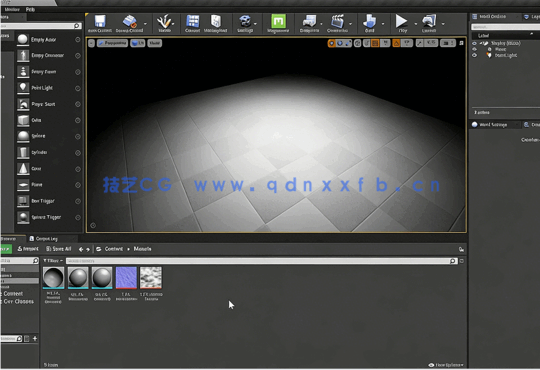Open Source Control dropdown arrow

coord(145,24)
